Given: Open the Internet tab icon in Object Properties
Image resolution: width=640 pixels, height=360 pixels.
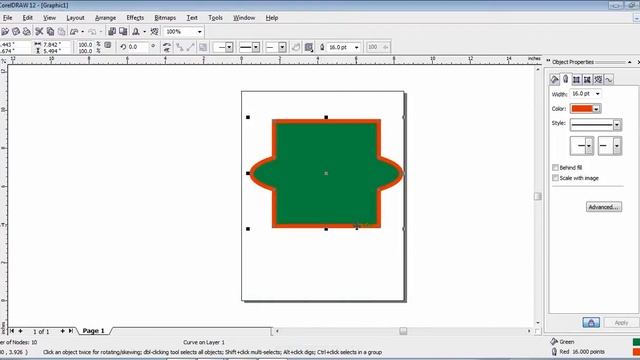Looking at the screenshot, I should (598, 79).
